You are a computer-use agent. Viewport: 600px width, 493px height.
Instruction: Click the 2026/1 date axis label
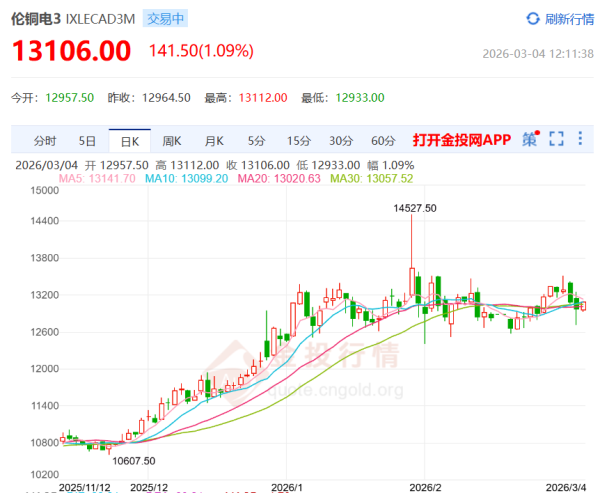287,488
